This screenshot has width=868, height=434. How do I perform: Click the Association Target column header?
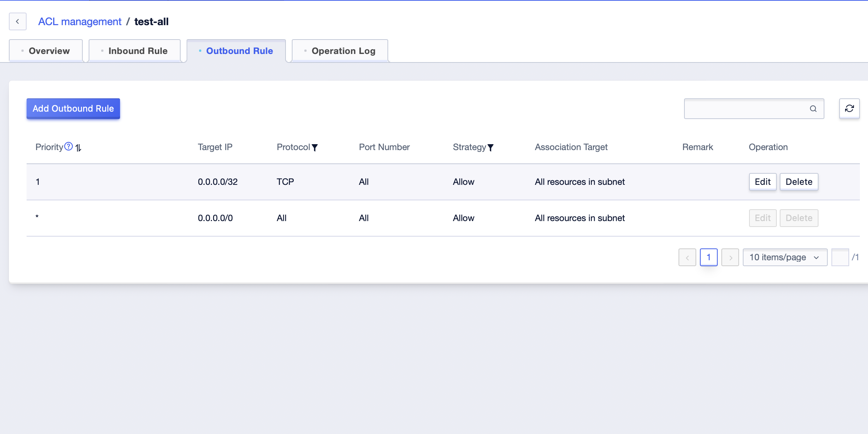coord(571,147)
